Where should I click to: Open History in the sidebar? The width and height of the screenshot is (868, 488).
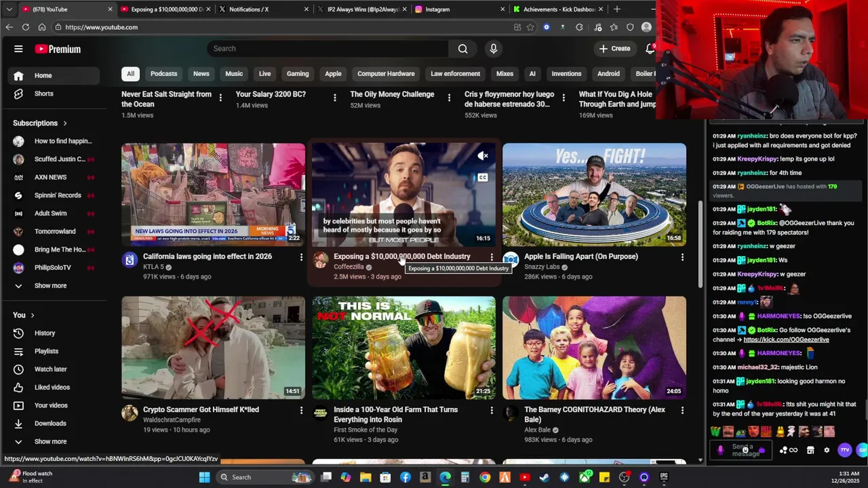point(54,333)
